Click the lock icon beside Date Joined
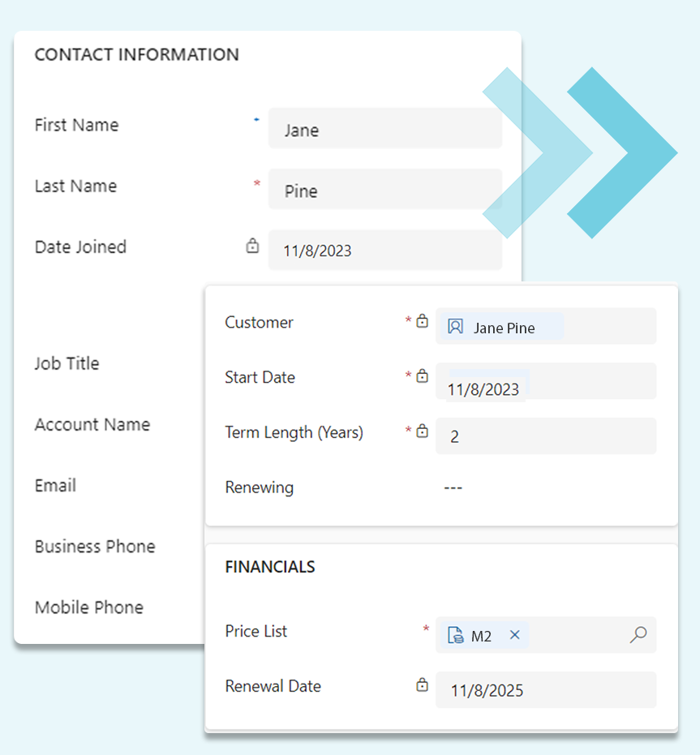Image resolution: width=700 pixels, height=755 pixels. click(252, 246)
